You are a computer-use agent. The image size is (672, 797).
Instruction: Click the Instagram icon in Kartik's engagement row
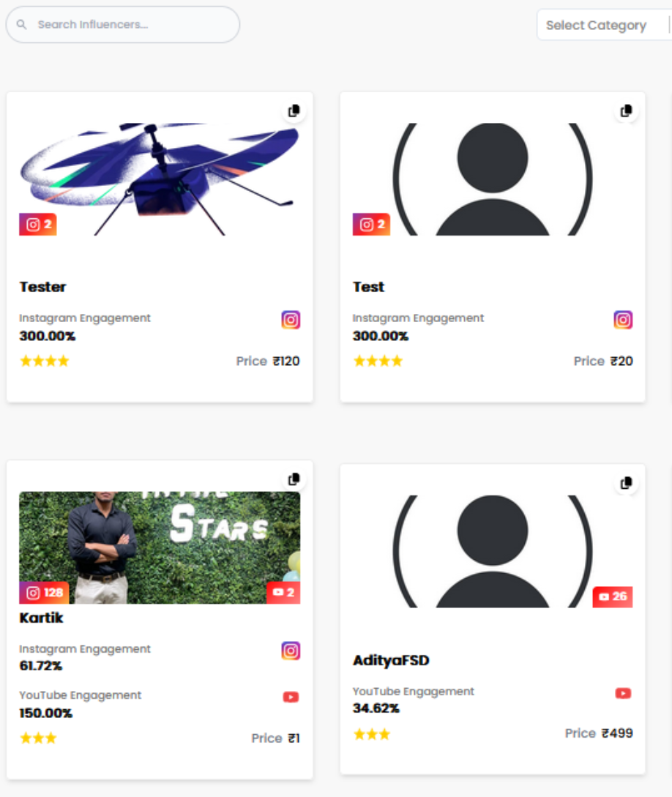pyautogui.click(x=291, y=651)
